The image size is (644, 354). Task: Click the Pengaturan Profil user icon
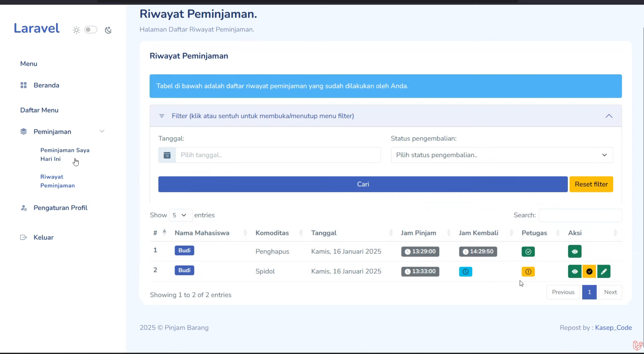pos(23,208)
